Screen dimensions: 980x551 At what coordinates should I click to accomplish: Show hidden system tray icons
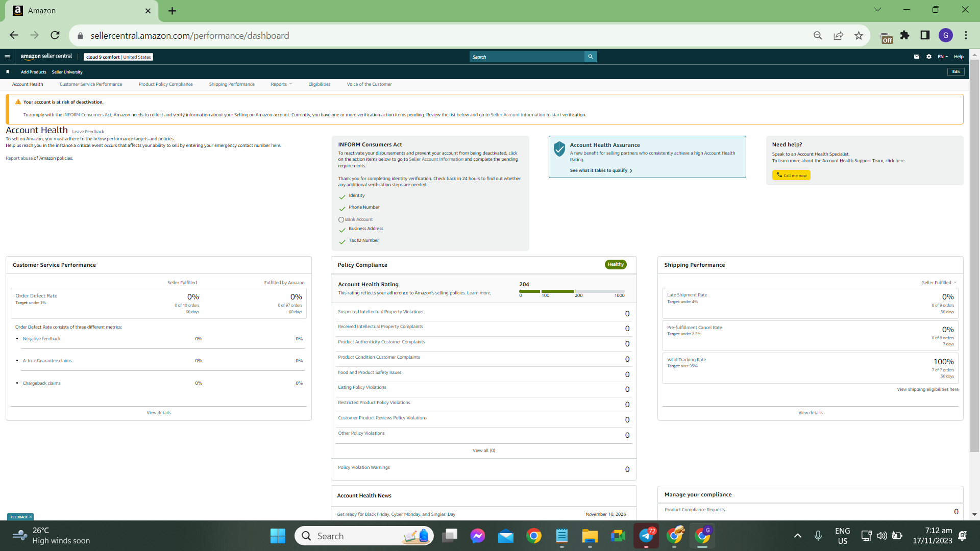798,536
